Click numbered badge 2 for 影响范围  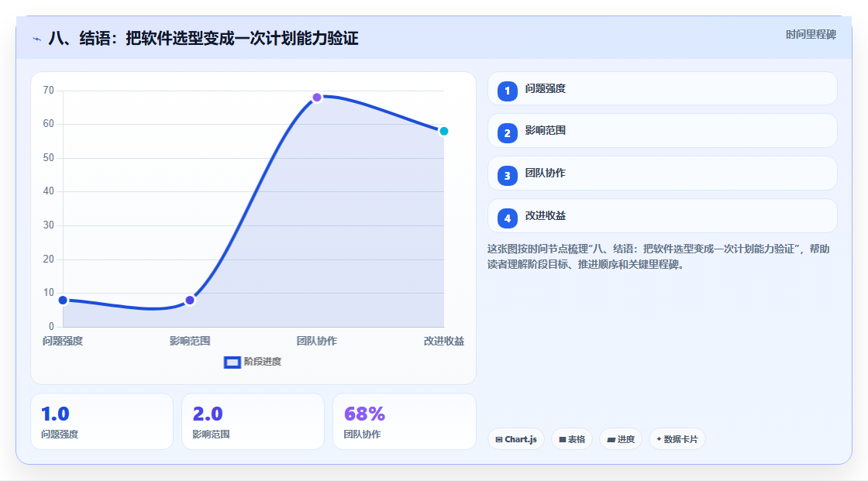pos(507,133)
